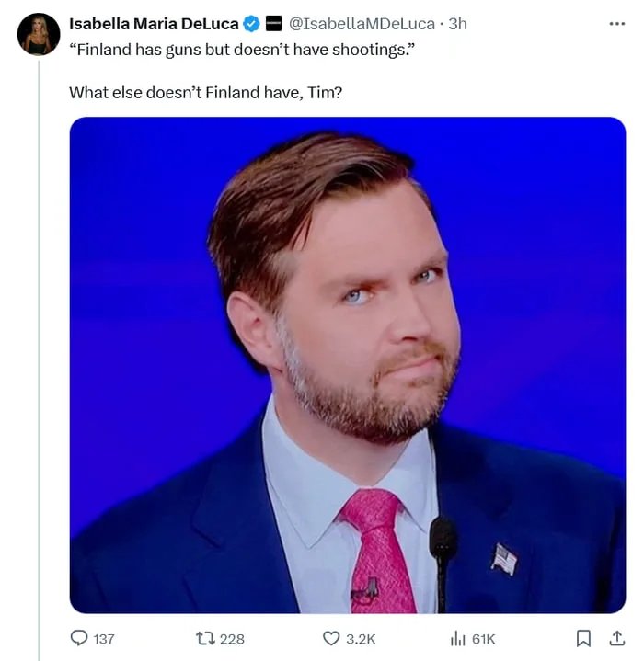The height and width of the screenshot is (661, 644).
Task: Open Isabella Maria DeLuca's profile avatar
Action: [x=39, y=34]
